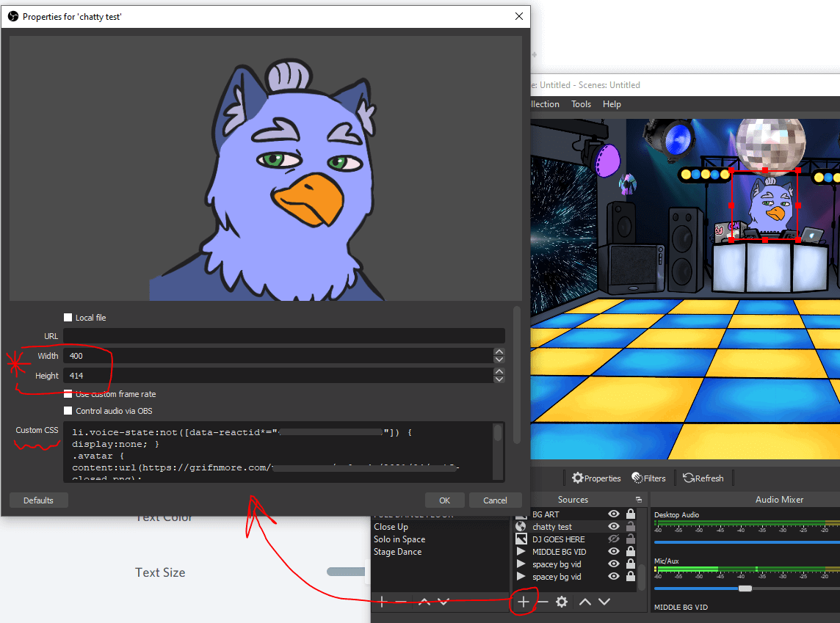Show the DJ GOES HERE source

click(614, 539)
